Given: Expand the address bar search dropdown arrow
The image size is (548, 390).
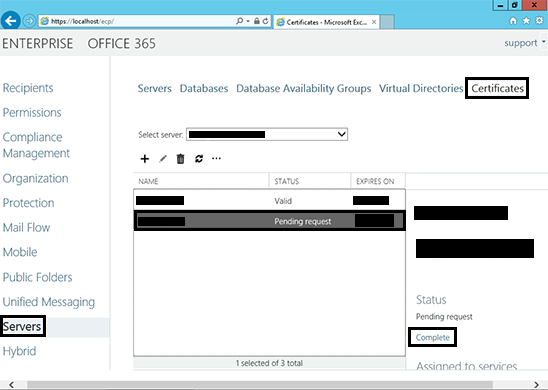Looking at the screenshot, I should click(x=248, y=21).
